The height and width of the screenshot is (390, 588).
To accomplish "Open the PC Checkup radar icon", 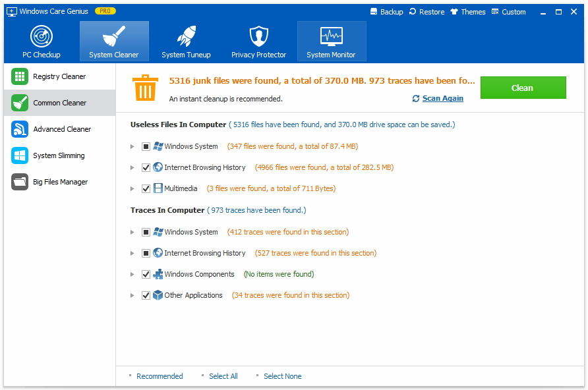I will [42, 36].
